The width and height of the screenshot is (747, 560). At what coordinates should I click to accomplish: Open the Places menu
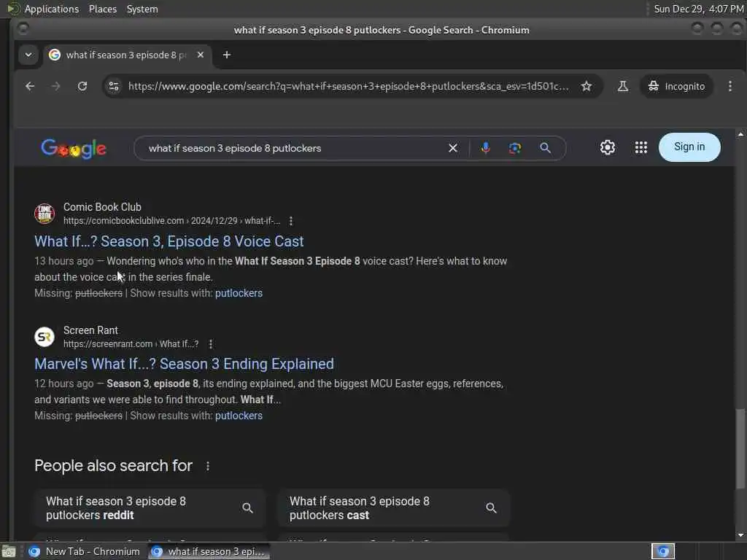tap(103, 9)
